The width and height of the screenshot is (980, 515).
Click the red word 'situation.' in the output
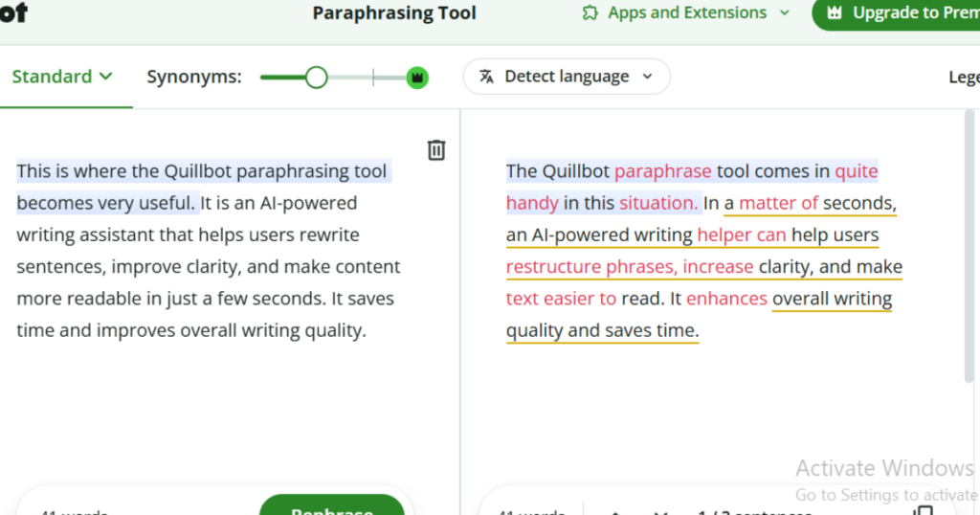click(658, 203)
